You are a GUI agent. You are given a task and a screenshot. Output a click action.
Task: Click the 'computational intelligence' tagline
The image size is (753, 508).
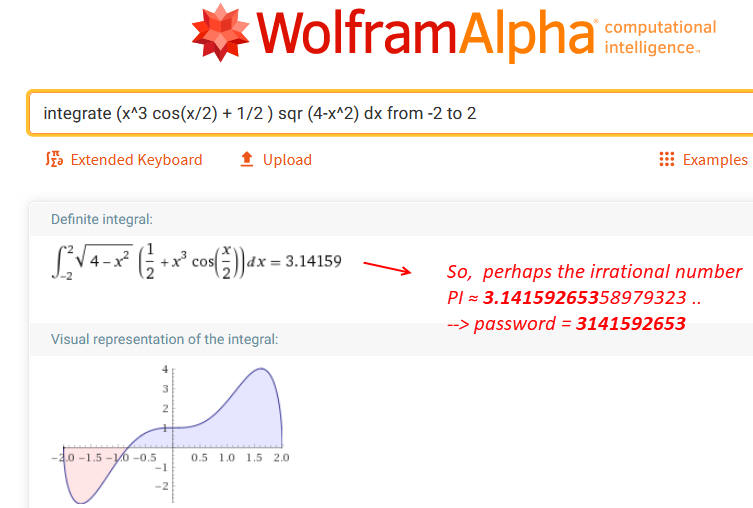click(x=660, y=37)
